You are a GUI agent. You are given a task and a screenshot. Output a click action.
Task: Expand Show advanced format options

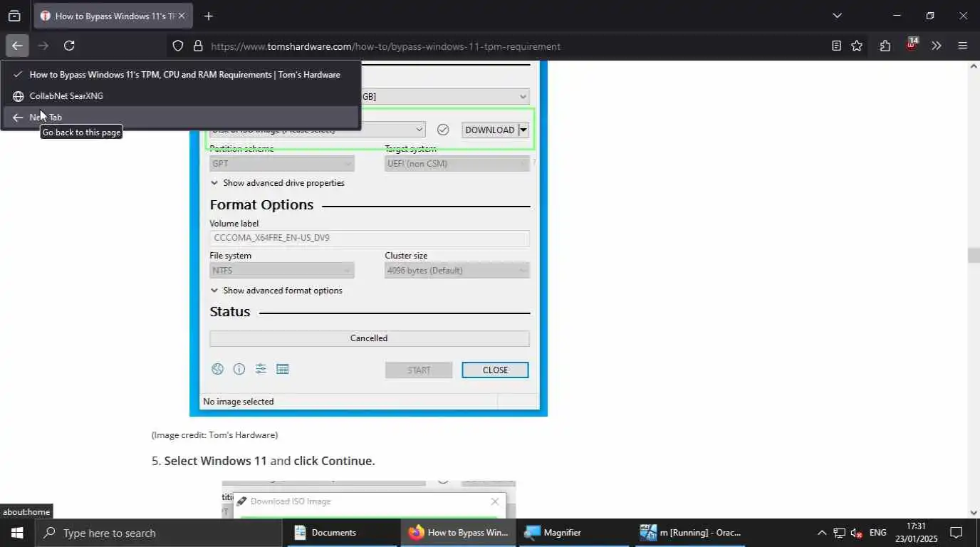pos(276,291)
